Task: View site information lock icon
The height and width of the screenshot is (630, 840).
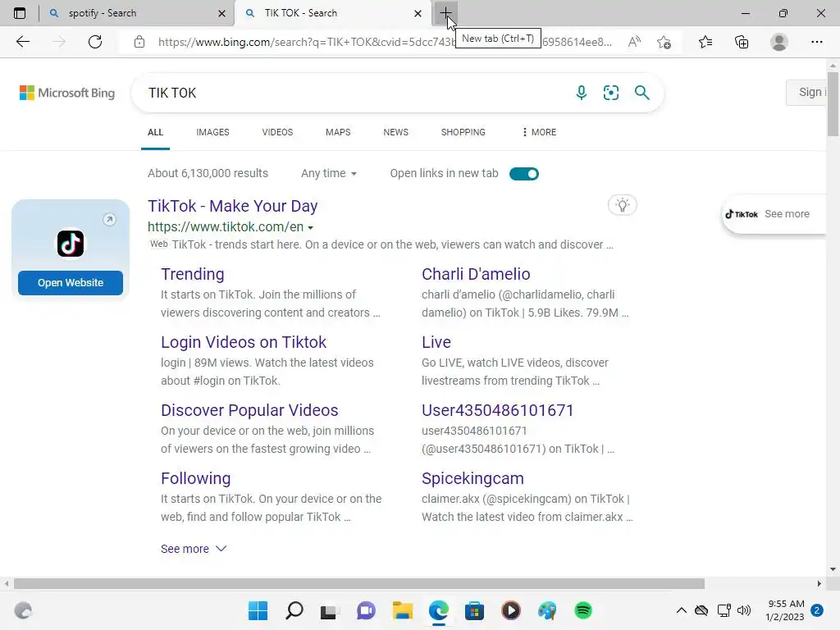Action: [139, 42]
